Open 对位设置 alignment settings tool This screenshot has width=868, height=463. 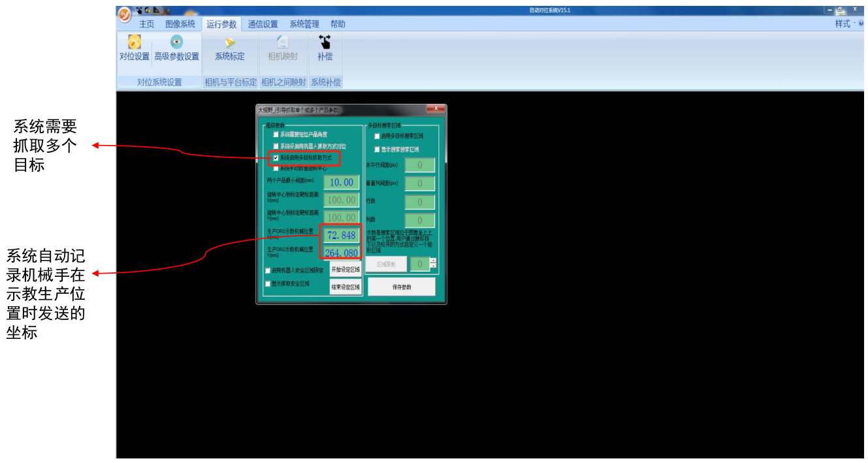pos(134,49)
